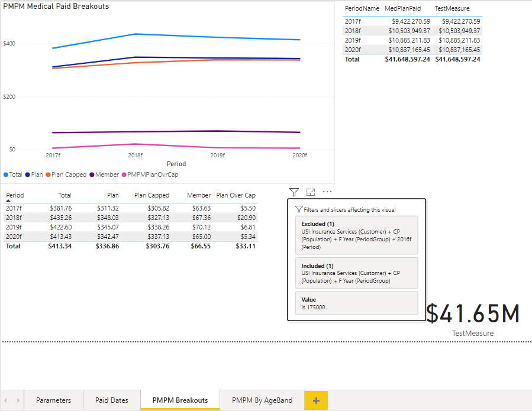
Task: Click the 2018f x-axis label on chart
Action: click(x=136, y=156)
